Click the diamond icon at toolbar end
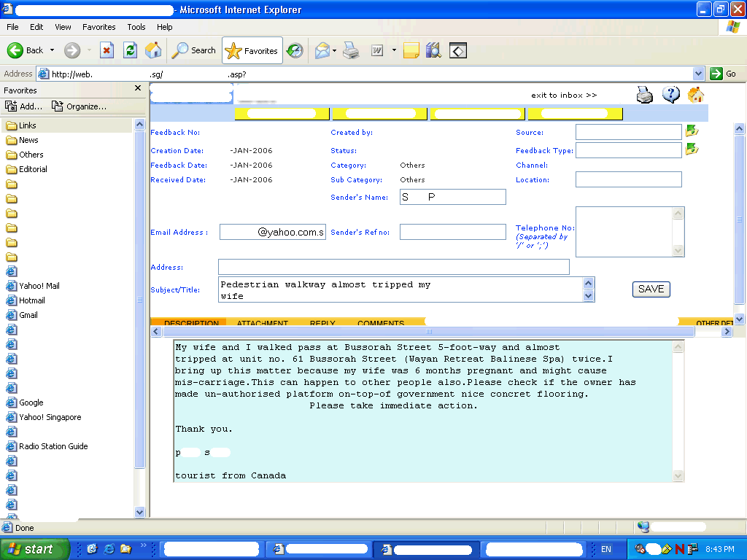Viewport: 747px width, 560px height. (458, 50)
